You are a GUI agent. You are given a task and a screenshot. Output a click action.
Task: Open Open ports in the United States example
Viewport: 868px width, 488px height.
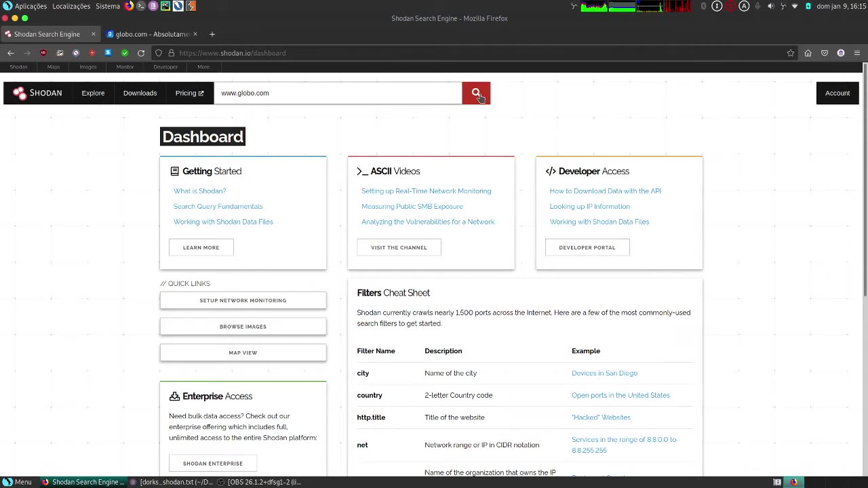click(620, 395)
